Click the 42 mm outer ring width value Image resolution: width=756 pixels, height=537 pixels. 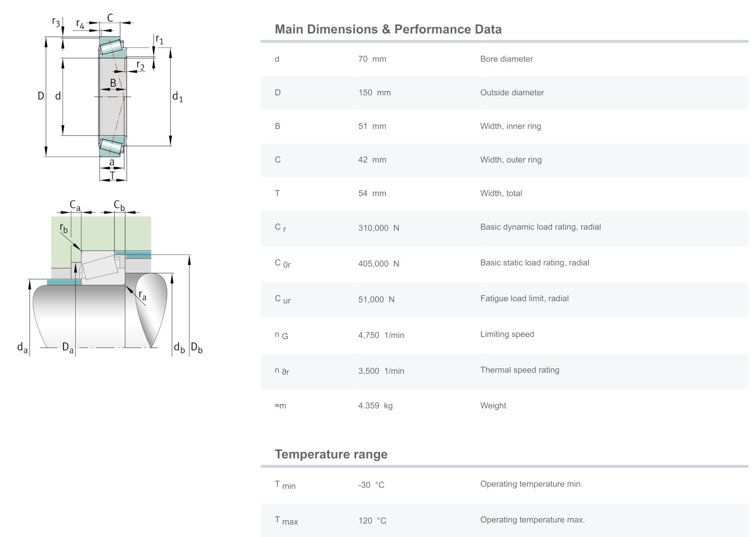coord(372,160)
